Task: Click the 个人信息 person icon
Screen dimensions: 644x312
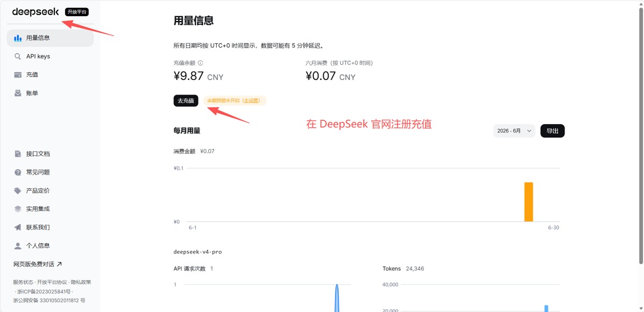Action: 18,245
